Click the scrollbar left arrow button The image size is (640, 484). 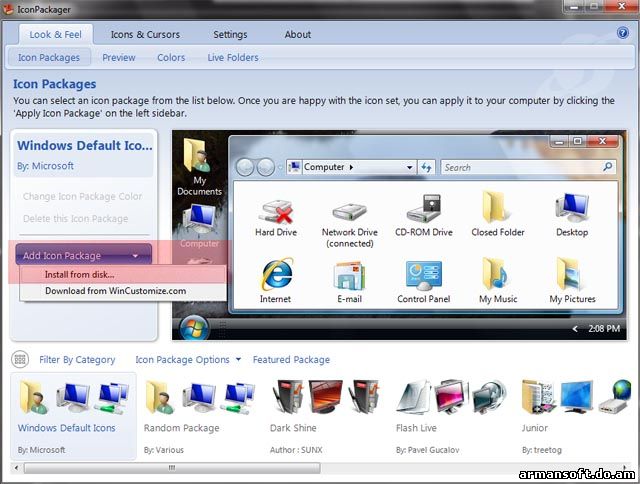point(16,468)
